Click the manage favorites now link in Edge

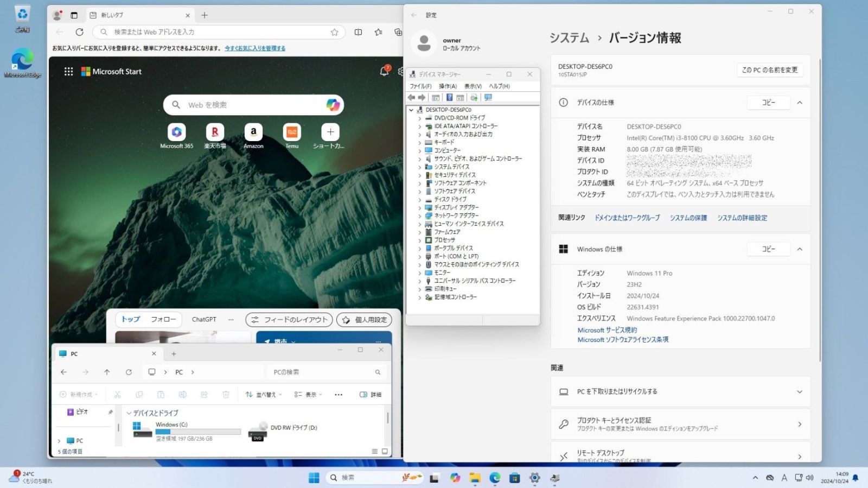click(255, 48)
